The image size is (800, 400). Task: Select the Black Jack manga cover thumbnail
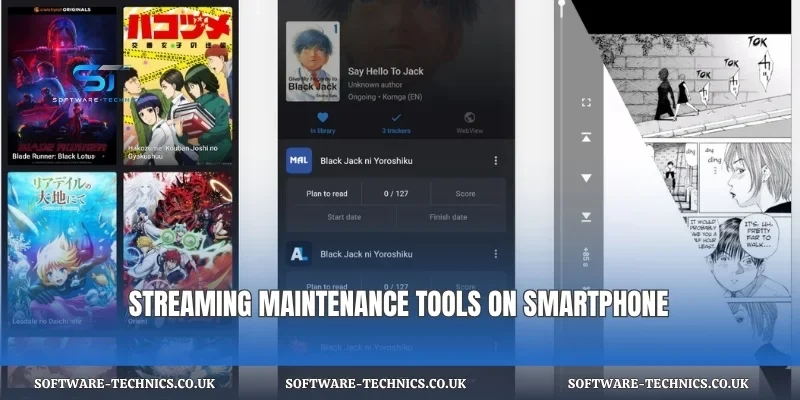pyautogui.click(x=312, y=61)
